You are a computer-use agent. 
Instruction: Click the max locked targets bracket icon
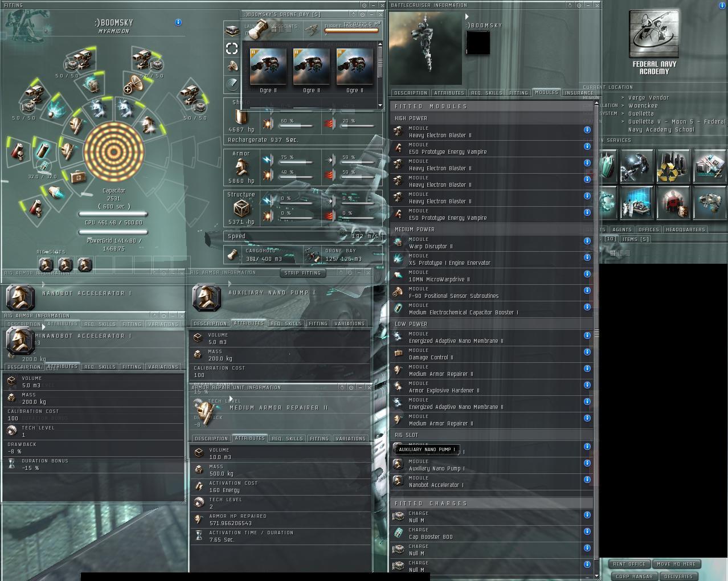coord(232,48)
